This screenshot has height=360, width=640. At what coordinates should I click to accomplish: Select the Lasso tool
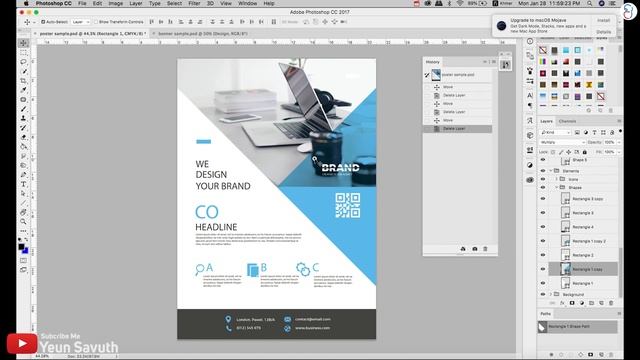click(x=23, y=62)
